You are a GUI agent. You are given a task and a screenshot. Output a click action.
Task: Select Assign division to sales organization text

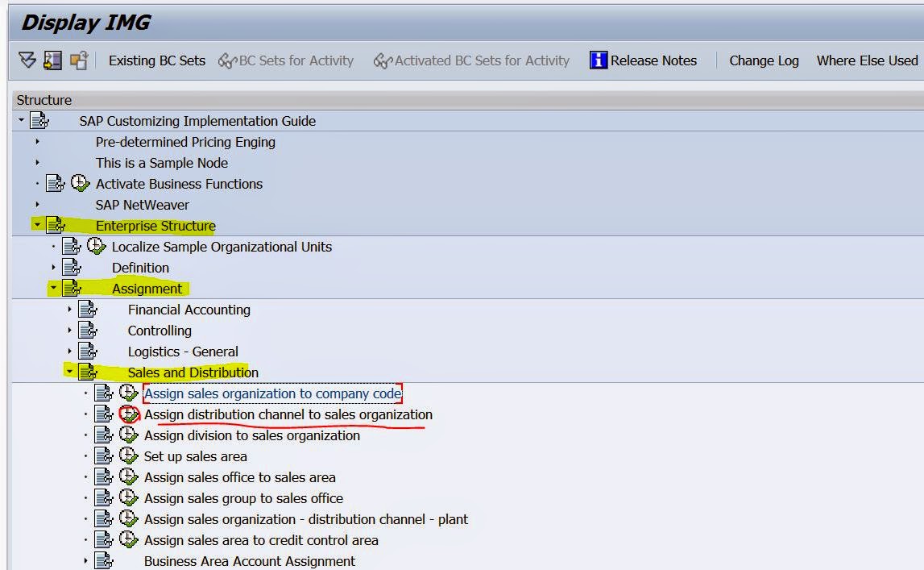click(251, 435)
